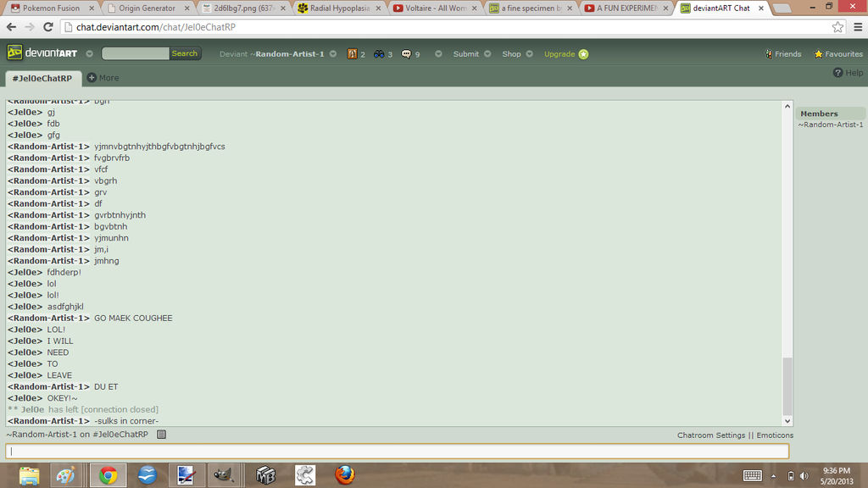Switch to the Radial Hypoplasia tab
The height and width of the screenshot is (488, 868).
[339, 8]
